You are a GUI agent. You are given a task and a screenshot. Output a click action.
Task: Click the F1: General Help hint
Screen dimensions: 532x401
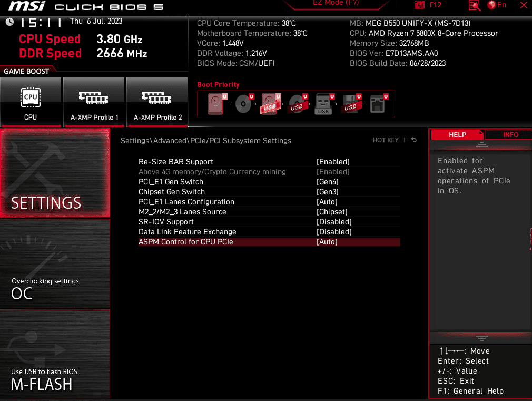pos(470,391)
